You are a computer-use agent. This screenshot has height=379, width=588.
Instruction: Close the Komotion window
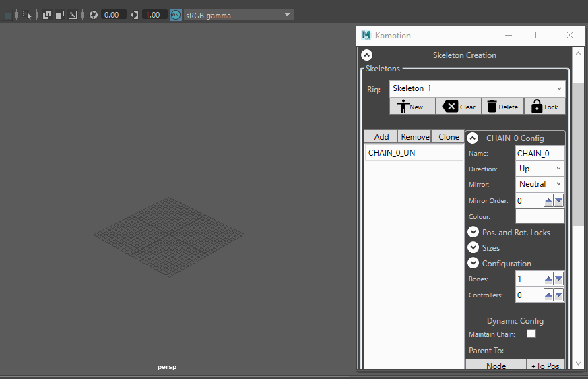point(570,35)
